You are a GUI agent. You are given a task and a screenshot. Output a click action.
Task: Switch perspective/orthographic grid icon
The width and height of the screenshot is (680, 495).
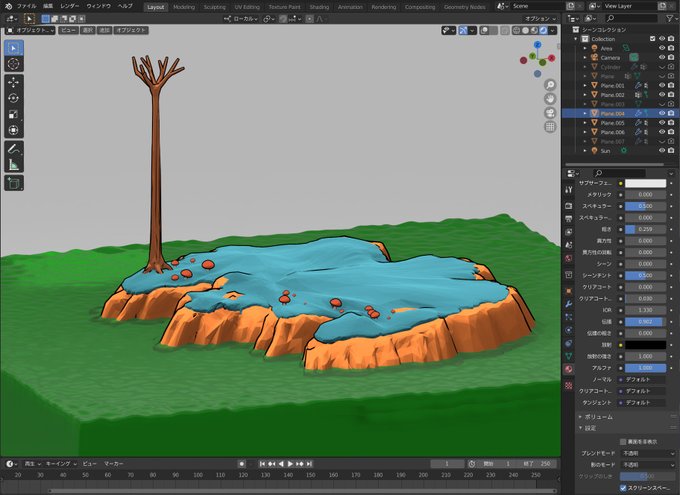(550, 127)
